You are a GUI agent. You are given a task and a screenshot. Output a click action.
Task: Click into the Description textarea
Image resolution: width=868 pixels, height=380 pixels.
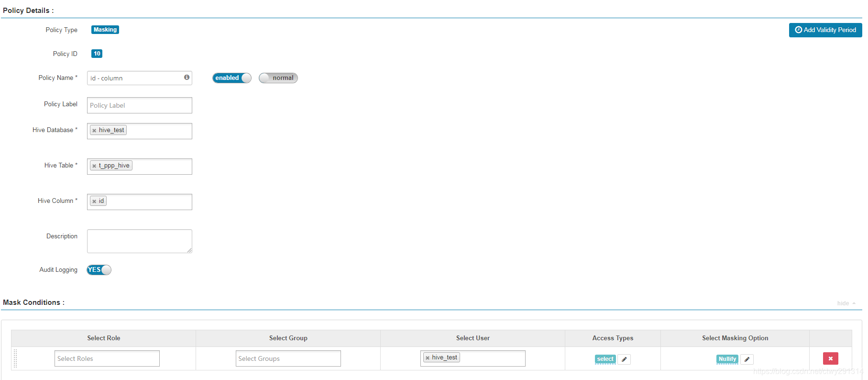click(x=140, y=241)
